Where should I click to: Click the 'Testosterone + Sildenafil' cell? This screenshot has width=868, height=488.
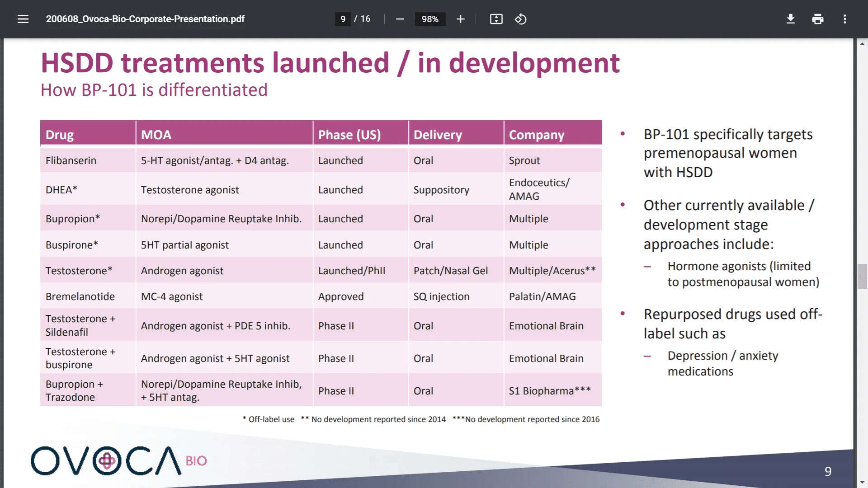point(88,325)
